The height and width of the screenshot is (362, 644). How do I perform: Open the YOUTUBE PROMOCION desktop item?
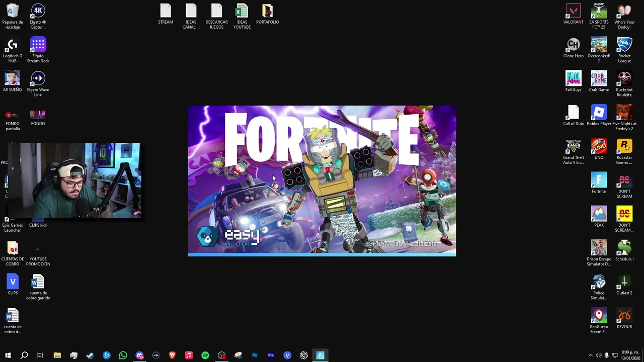[x=38, y=256]
